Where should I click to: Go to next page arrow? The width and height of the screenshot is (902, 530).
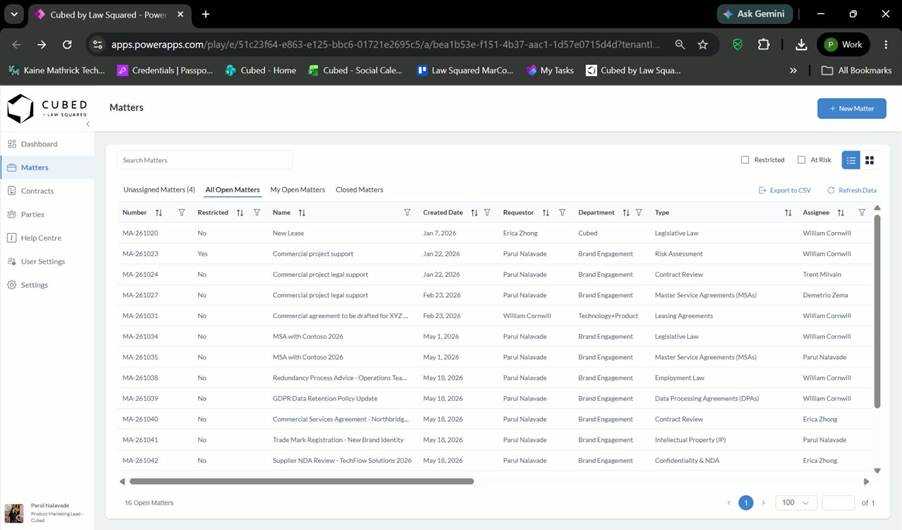pyautogui.click(x=763, y=503)
